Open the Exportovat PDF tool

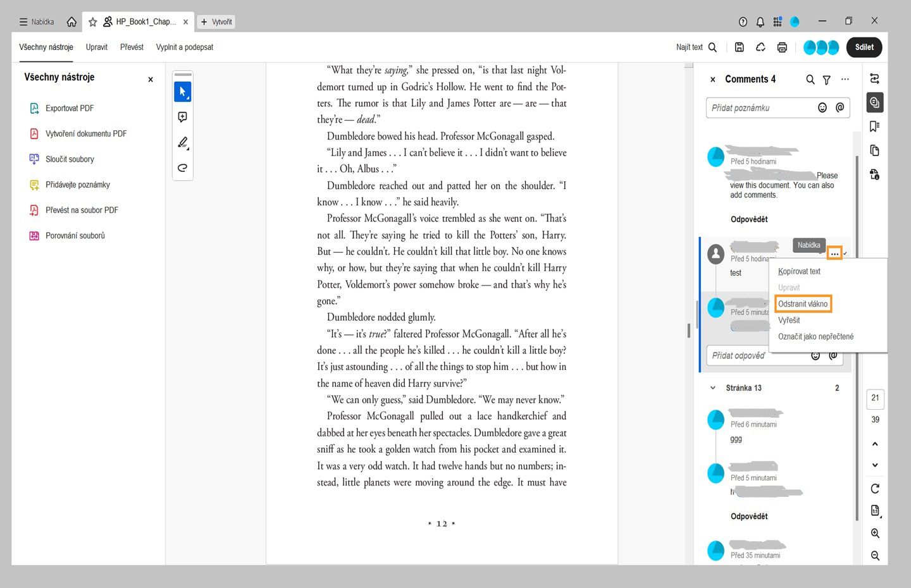(62, 108)
